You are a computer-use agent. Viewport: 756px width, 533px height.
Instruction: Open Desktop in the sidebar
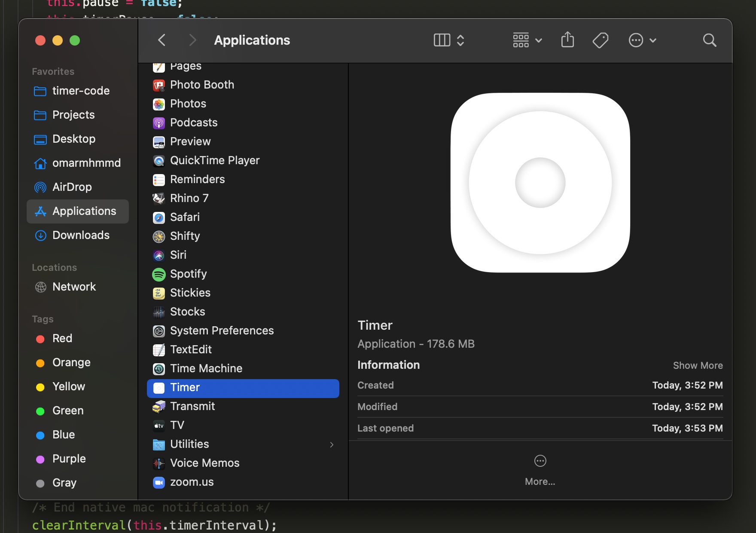point(78,139)
